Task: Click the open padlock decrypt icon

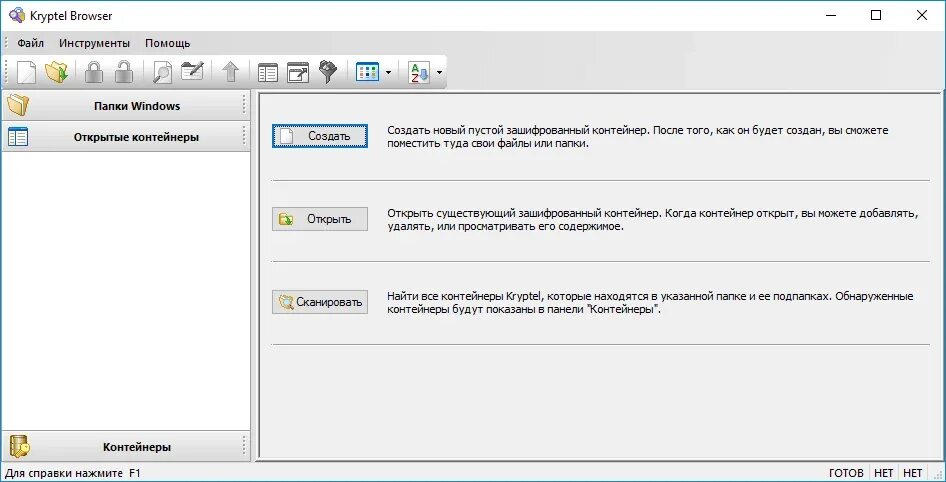Action: click(x=124, y=72)
